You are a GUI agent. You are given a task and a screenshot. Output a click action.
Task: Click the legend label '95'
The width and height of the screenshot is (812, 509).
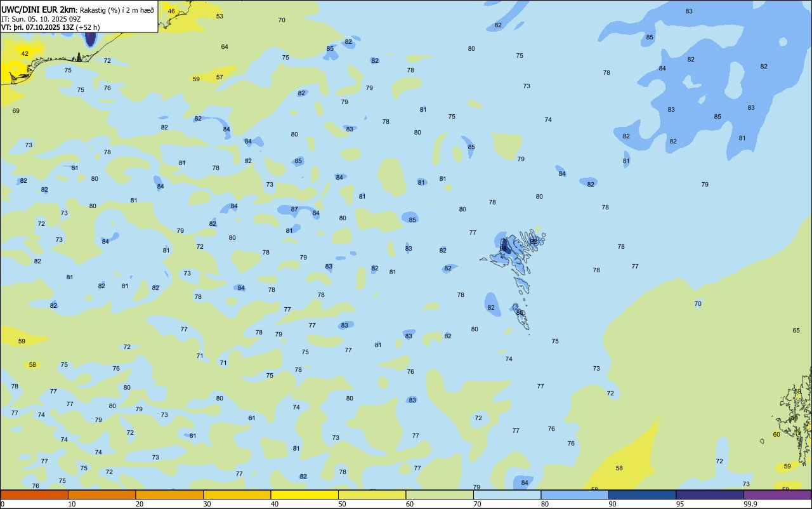(x=680, y=504)
